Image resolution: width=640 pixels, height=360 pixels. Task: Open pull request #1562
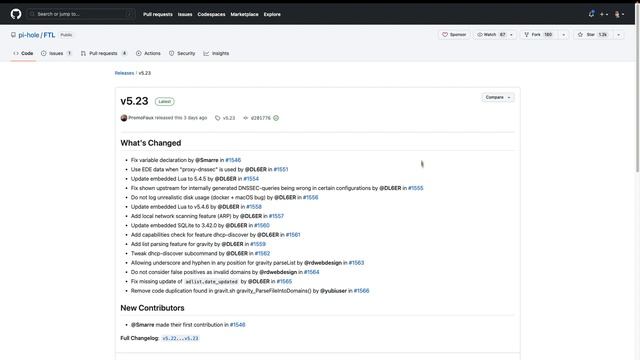point(262,253)
